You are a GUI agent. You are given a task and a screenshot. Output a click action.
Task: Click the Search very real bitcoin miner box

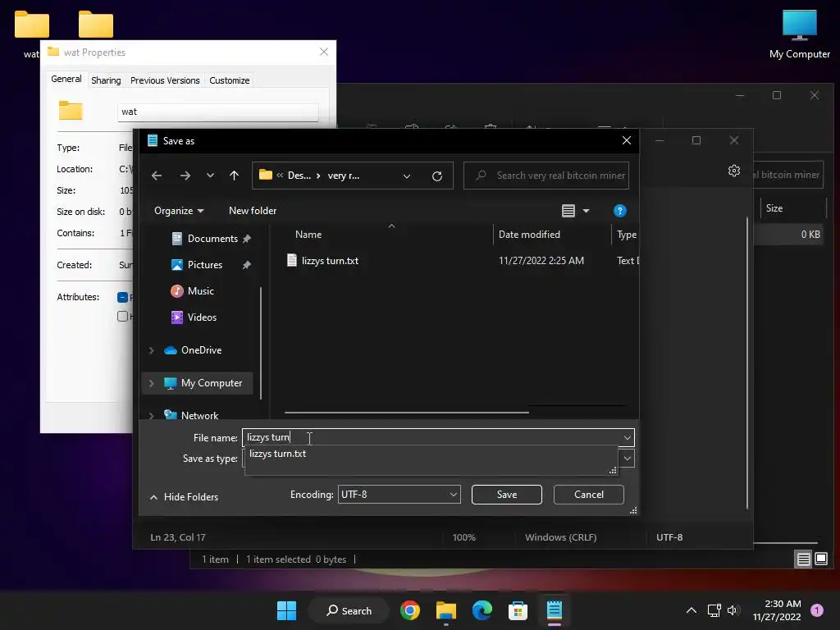pyautogui.click(x=546, y=176)
